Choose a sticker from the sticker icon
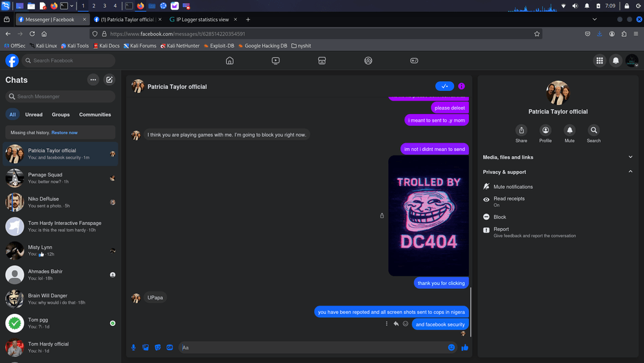This screenshot has width=644, height=363. pyautogui.click(x=158, y=348)
